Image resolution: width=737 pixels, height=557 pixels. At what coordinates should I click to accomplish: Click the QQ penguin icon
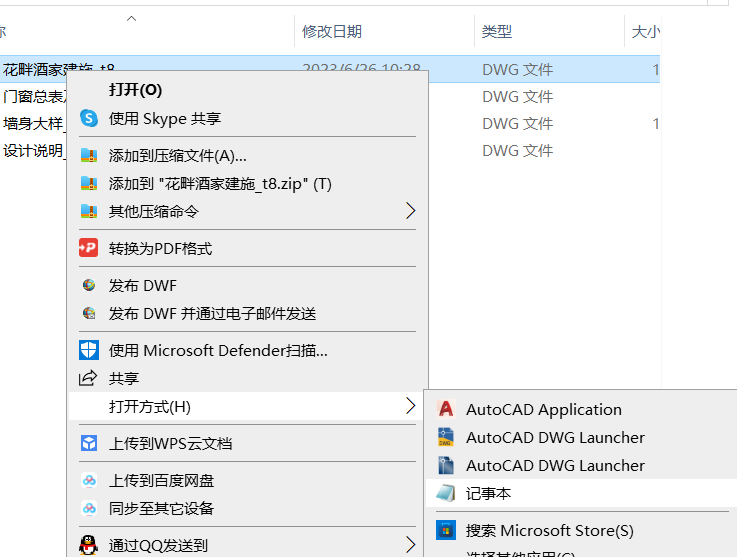pos(88,545)
